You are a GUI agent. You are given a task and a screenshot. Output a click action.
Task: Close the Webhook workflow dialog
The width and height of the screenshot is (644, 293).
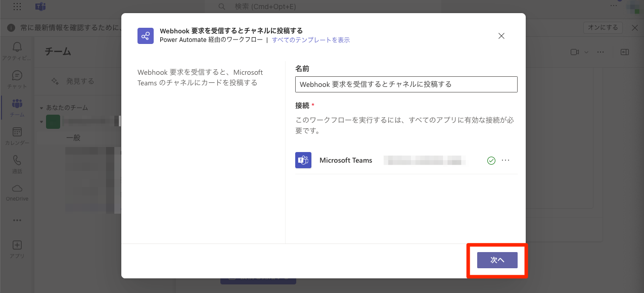[501, 36]
